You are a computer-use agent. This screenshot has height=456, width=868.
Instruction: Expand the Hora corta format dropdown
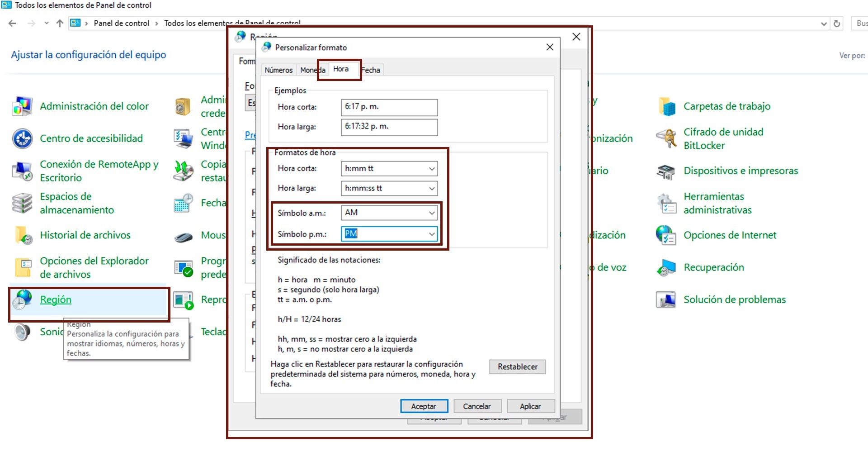tap(432, 169)
